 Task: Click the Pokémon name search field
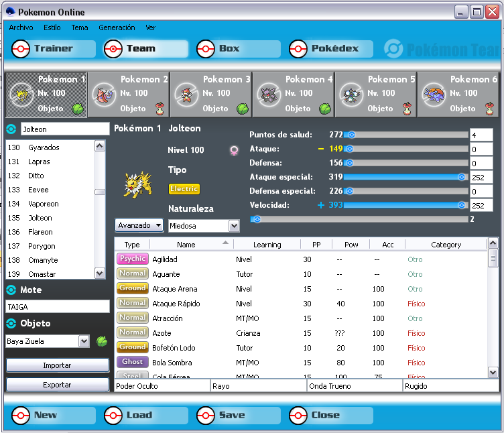65,129
